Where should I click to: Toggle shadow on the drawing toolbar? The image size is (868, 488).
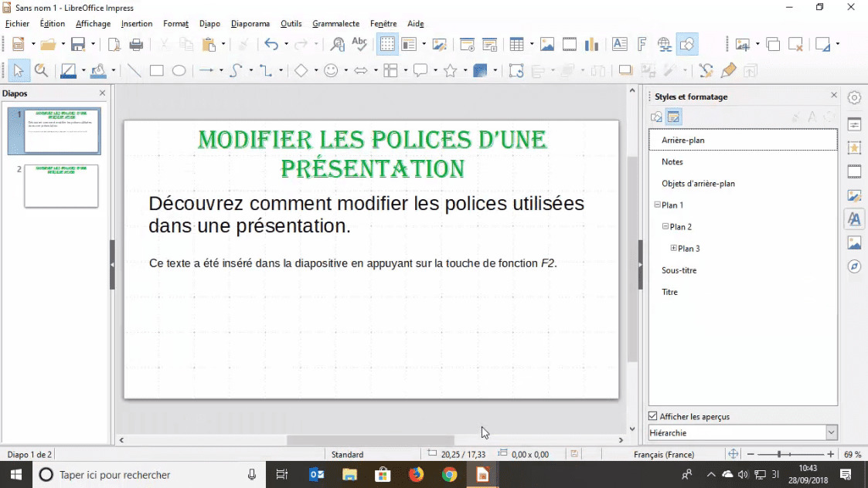point(625,71)
